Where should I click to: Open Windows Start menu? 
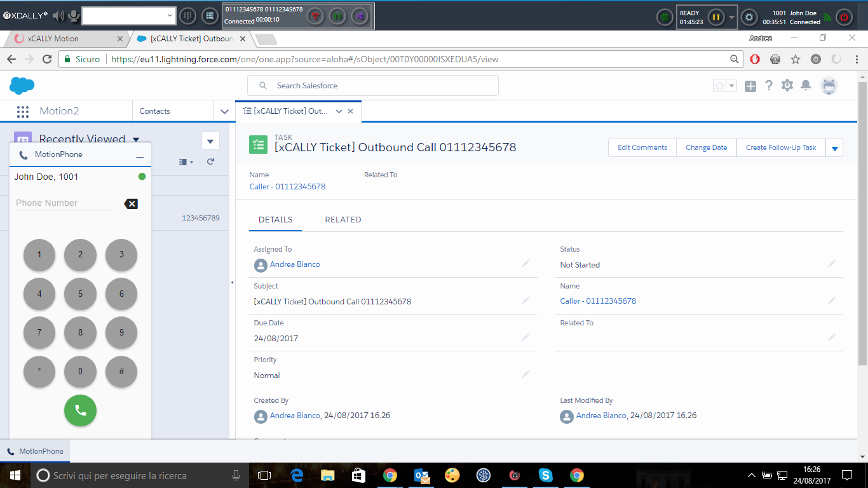(15, 475)
